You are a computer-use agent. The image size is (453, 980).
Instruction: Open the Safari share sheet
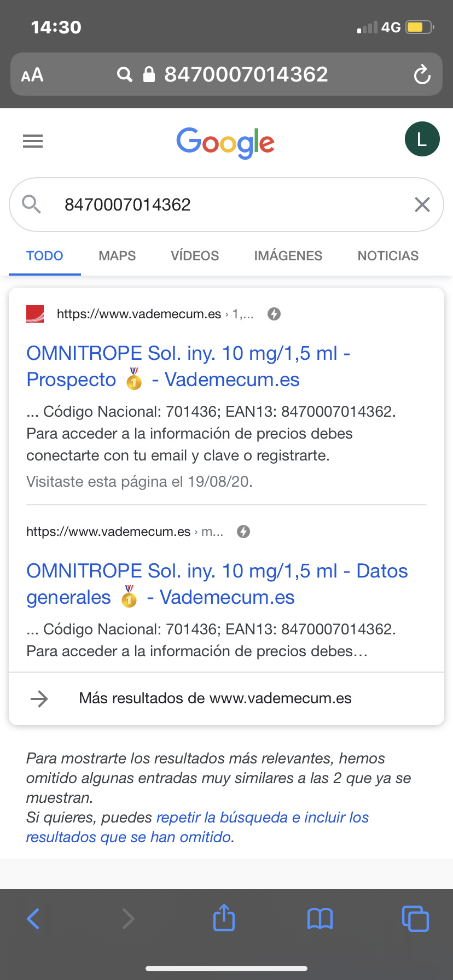(x=224, y=917)
